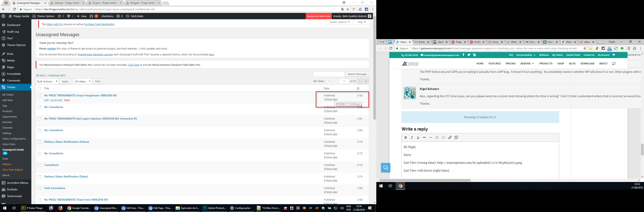Screen dimensions: 644x212
Task: Open Inbox Rules in Tickets submenu
Action: 9,144
